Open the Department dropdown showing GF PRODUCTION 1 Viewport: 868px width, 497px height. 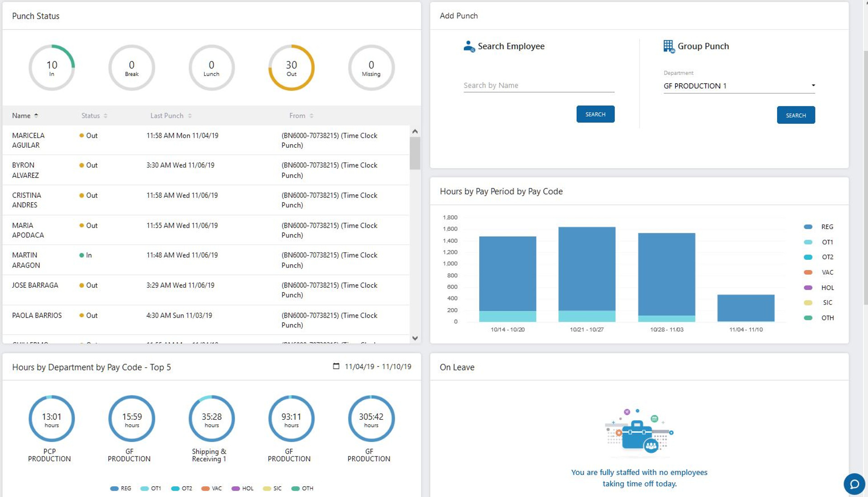point(738,85)
